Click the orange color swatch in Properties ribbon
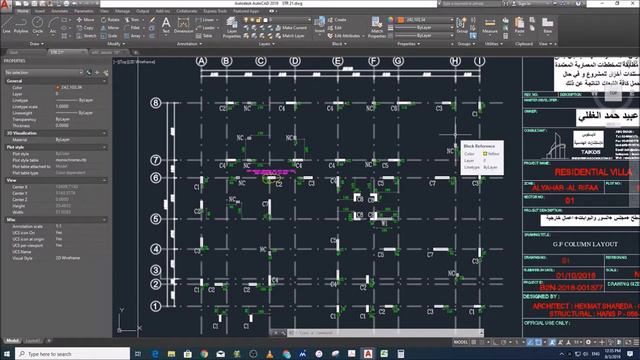Screen dimensions: 640x360 click(x=400, y=20)
